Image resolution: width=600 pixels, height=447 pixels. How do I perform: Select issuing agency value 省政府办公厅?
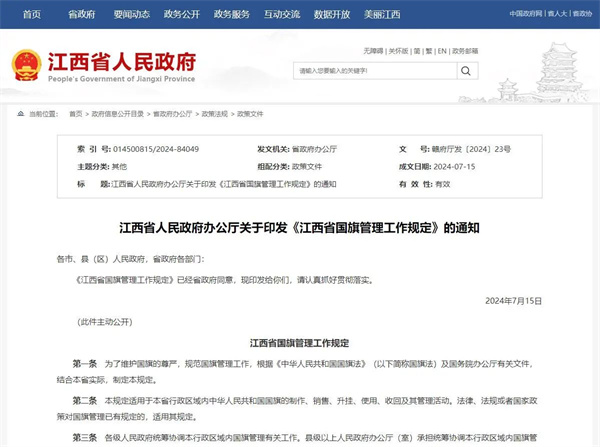coord(314,149)
